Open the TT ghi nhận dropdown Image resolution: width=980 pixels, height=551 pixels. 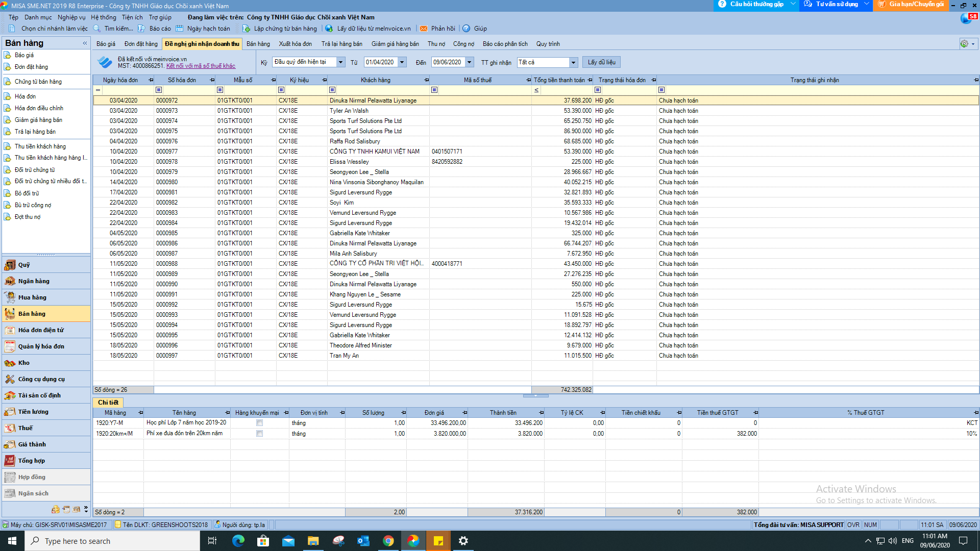[573, 62]
